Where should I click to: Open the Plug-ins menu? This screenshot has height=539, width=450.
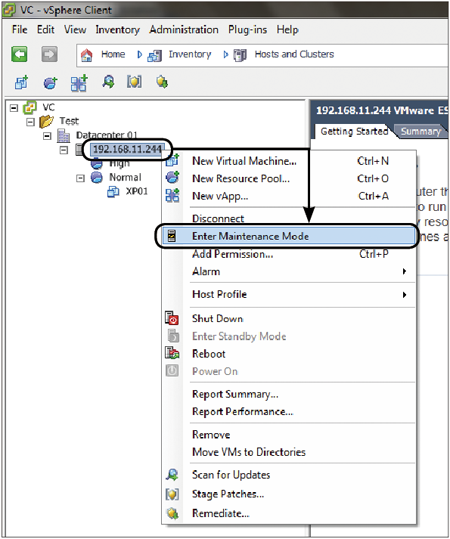click(x=248, y=30)
